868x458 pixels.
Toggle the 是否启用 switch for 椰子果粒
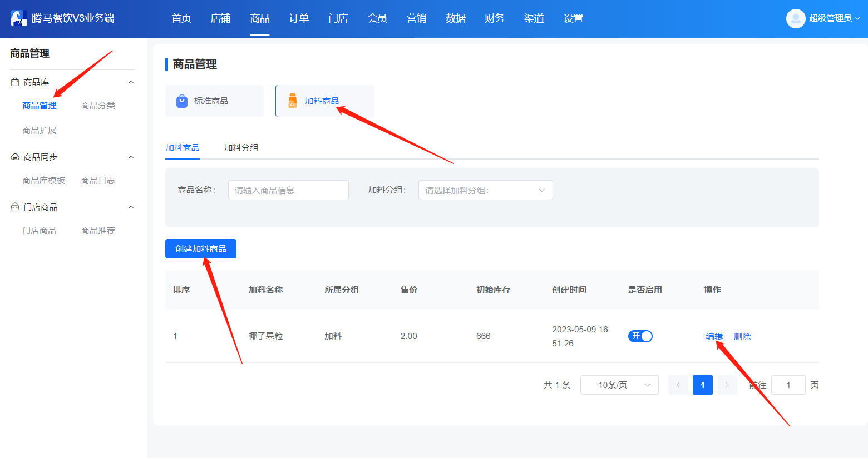[x=640, y=336]
